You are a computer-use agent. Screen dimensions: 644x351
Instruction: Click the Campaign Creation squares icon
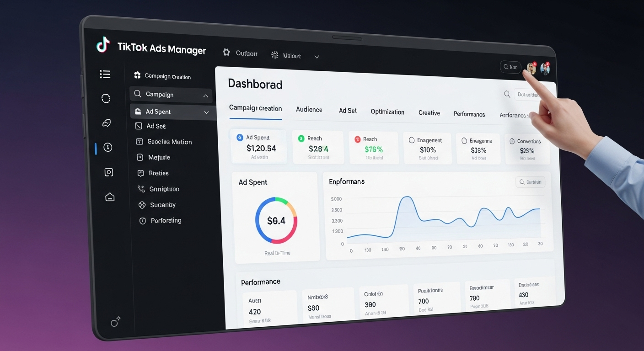coord(137,75)
